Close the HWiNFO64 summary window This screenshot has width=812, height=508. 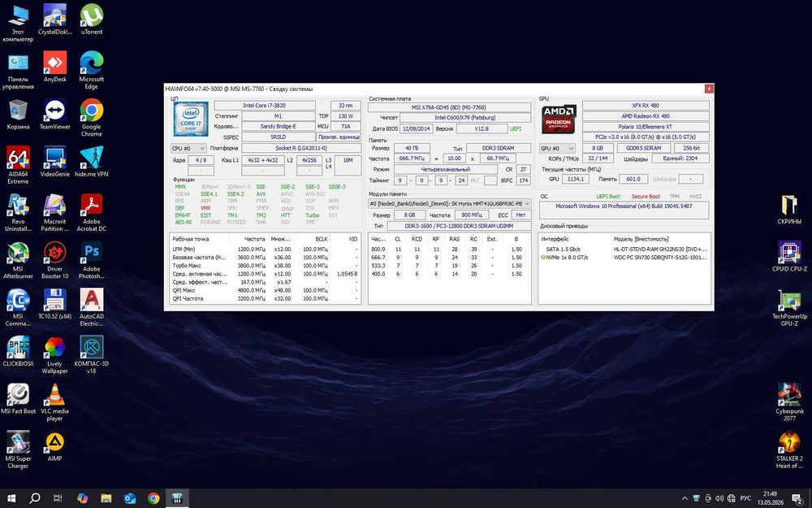tap(709, 89)
